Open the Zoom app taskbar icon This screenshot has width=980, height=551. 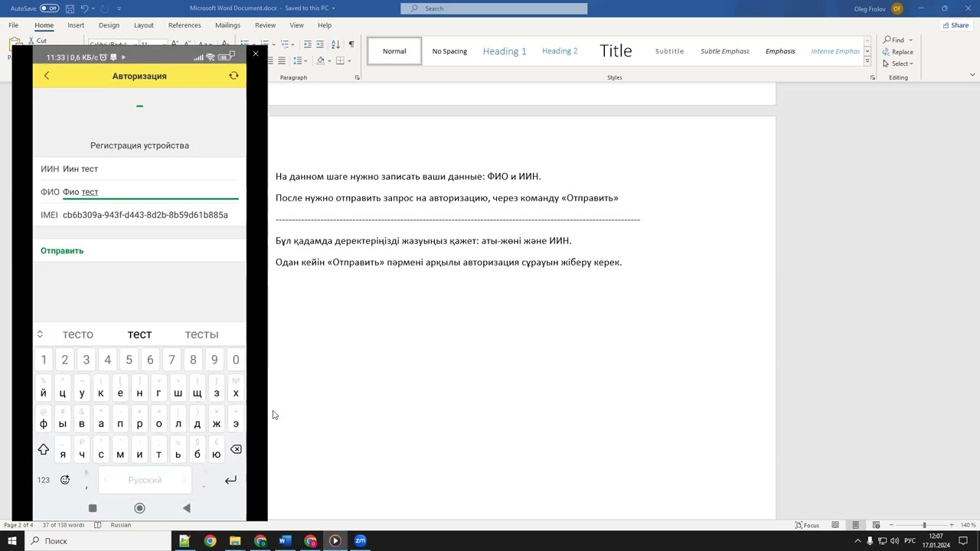[361, 541]
